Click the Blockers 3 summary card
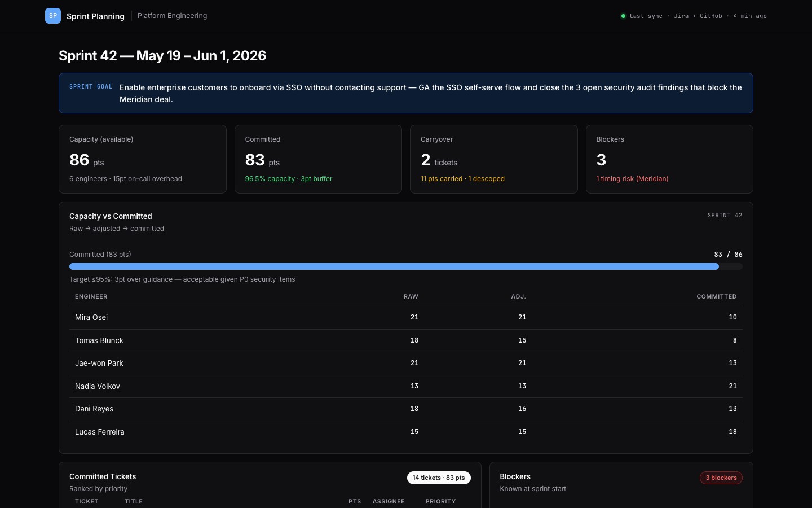Screen dimensions: 812x508 669,159
